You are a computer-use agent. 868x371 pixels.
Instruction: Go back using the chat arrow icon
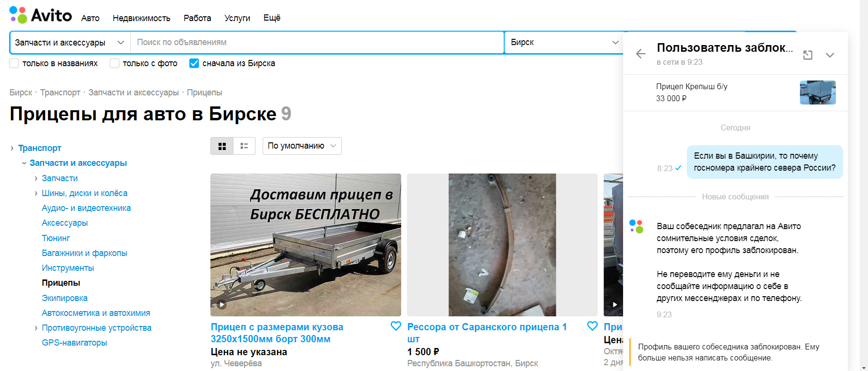(x=641, y=54)
